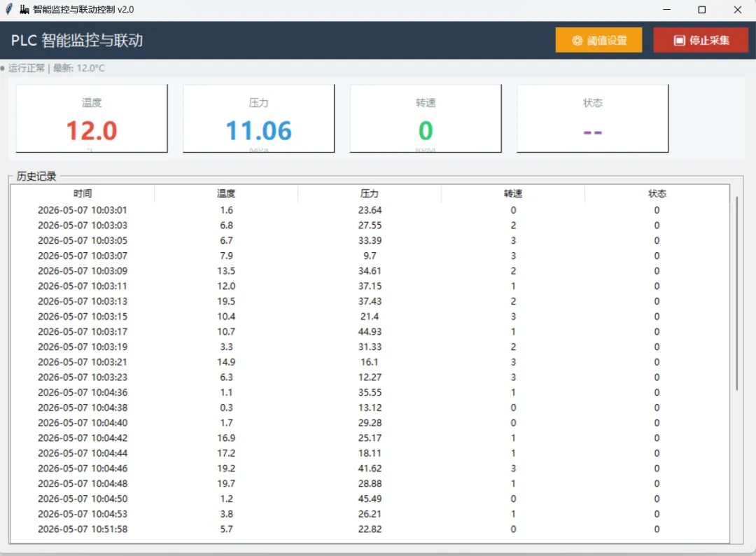Minimize the 智能监控与联动控制 window
The width and height of the screenshot is (756, 556).
pos(667,10)
